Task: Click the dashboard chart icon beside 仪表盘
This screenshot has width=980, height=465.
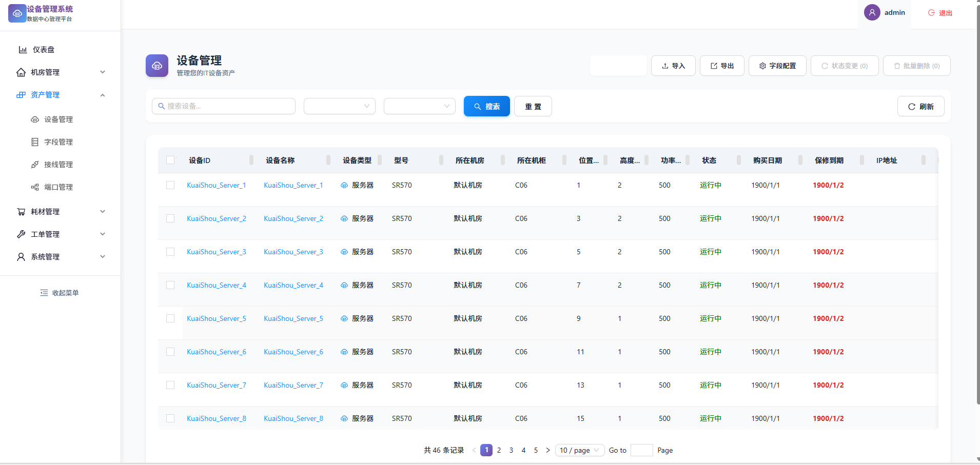Action: pos(23,50)
